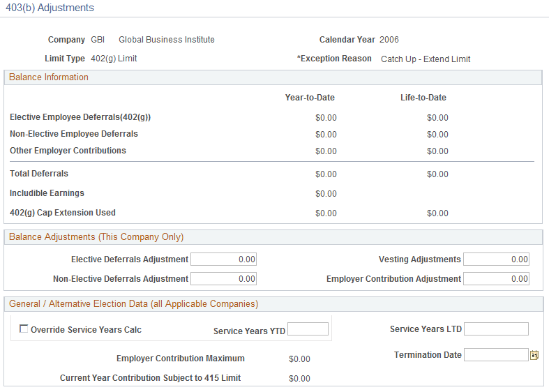Click the Employer Contribution Adjustment field
This screenshot has width=549, height=392.
[496, 279]
